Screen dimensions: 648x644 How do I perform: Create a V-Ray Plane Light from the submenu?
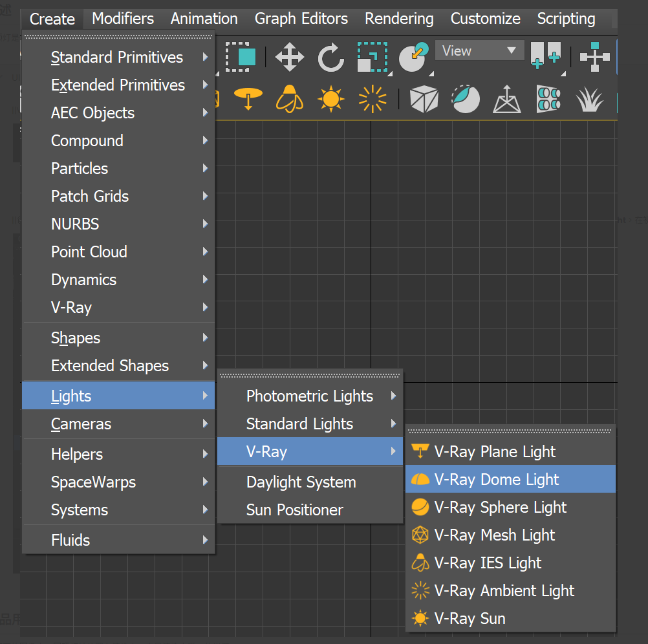tap(510, 451)
